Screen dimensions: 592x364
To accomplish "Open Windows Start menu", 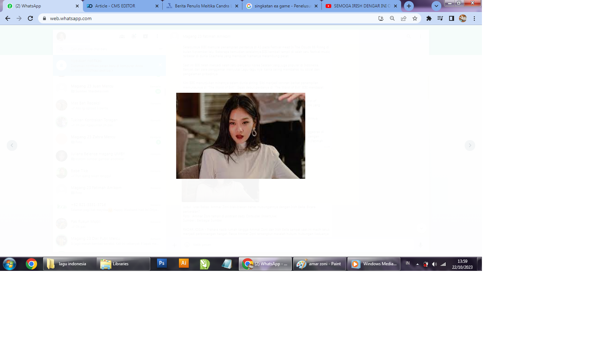I will 10,264.
